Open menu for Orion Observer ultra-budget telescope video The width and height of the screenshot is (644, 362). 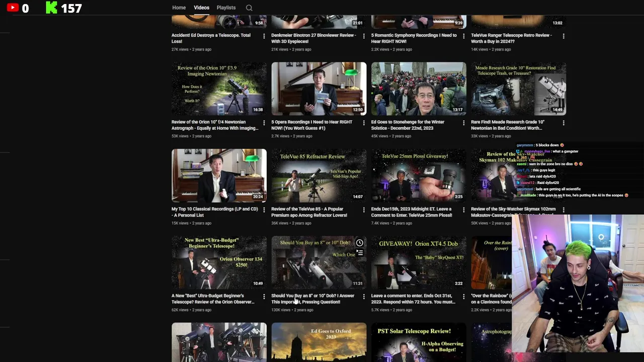tap(264, 297)
